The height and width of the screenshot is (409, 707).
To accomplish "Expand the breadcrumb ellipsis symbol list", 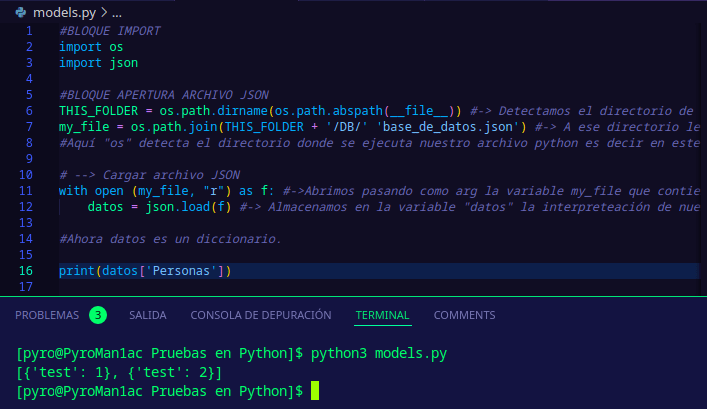I will pyautogui.click(x=116, y=13).
